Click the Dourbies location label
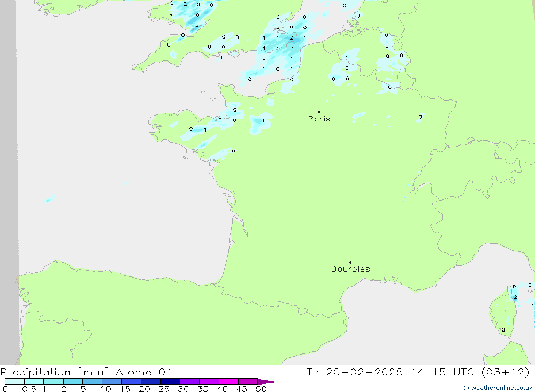 350,269
